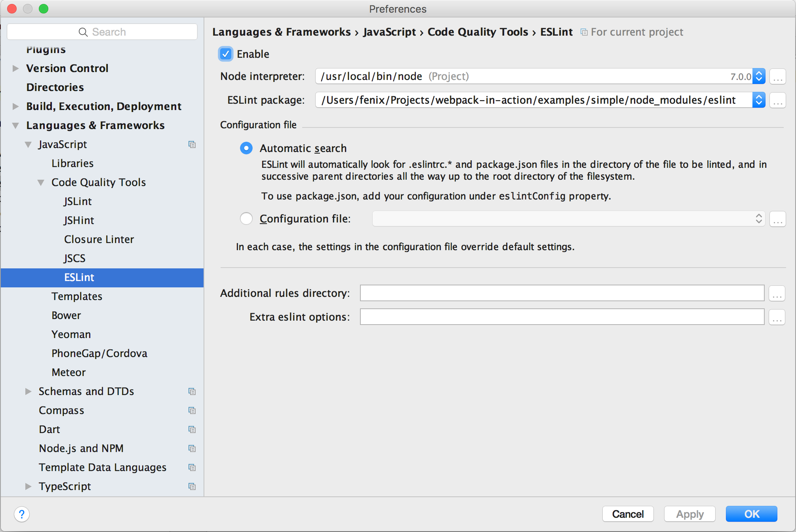The width and height of the screenshot is (796, 532).
Task: Click the Node interpreter version stepper
Action: 759,76
